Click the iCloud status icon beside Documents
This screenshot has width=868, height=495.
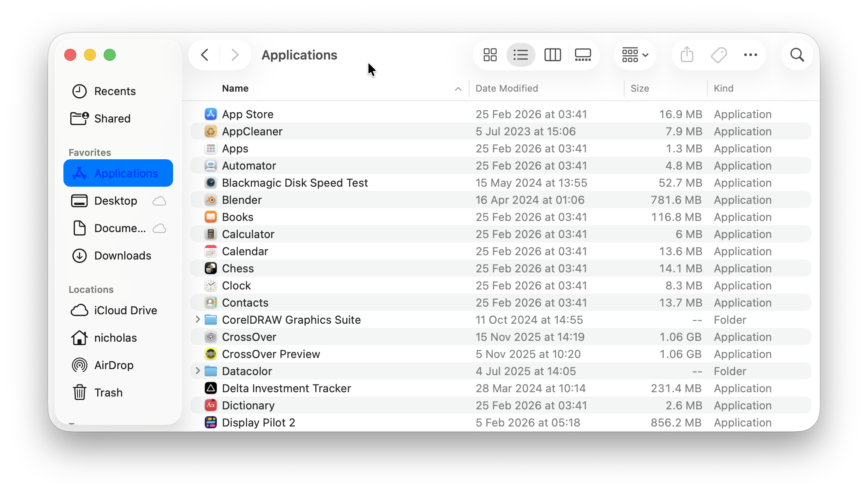coord(159,228)
